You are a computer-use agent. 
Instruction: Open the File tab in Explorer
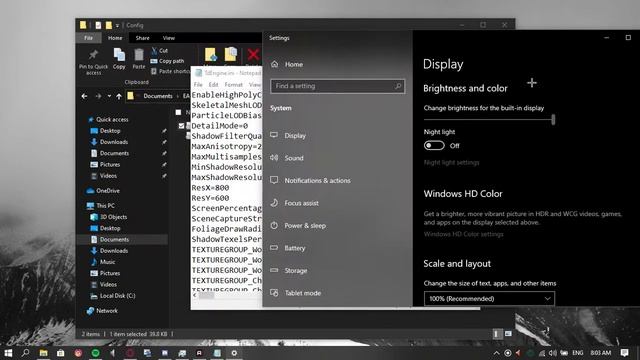(x=89, y=38)
